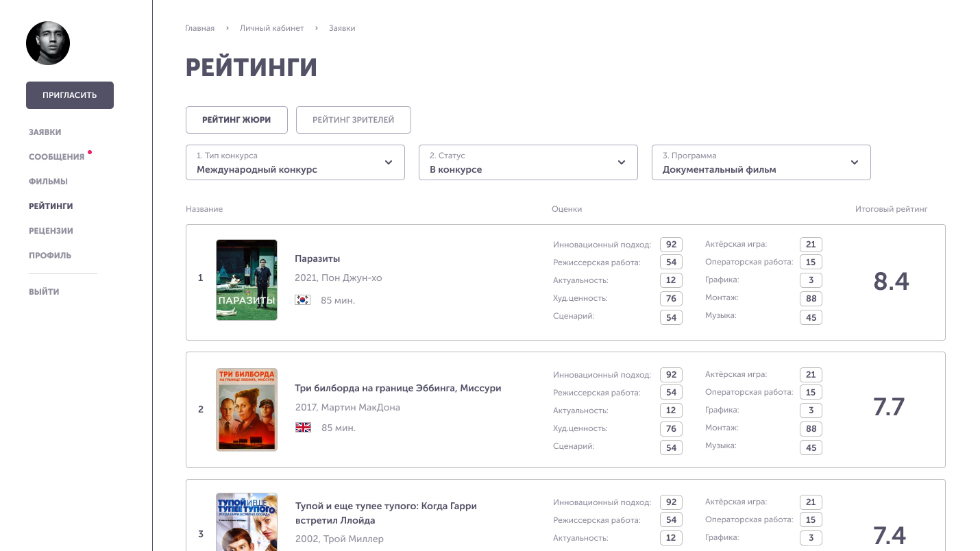Click the Три билборда total rating 7.7
Image resolution: width=980 pixels, height=551 pixels.
point(890,407)
